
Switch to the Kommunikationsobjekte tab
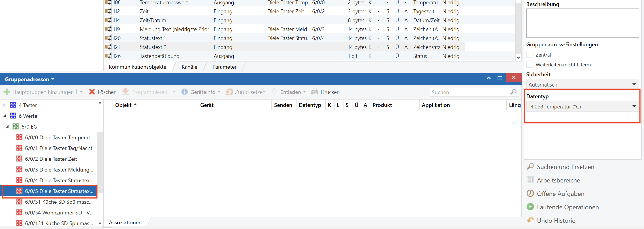(137, 67)
